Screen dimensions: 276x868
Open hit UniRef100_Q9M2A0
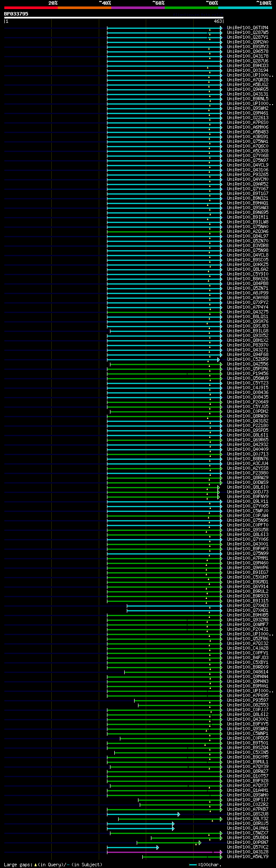coord(248,42)
